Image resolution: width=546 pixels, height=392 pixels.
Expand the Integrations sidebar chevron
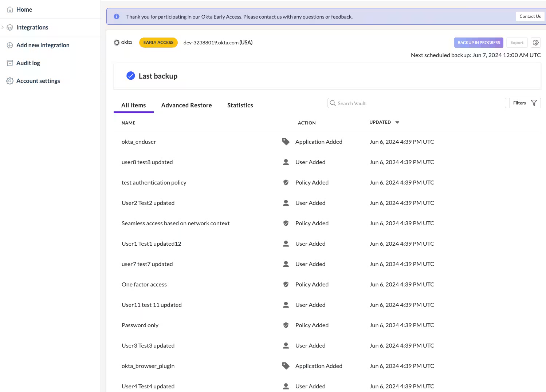pos(3,27)
